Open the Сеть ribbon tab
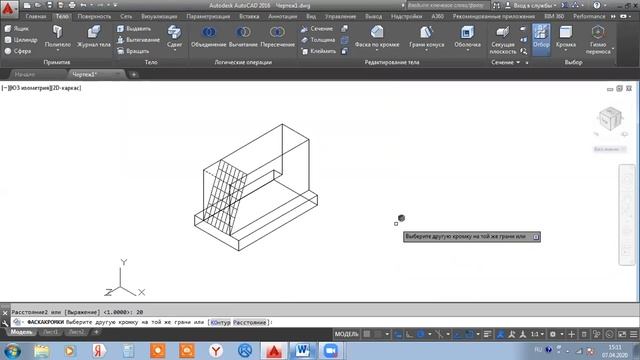 pos(126,16)
